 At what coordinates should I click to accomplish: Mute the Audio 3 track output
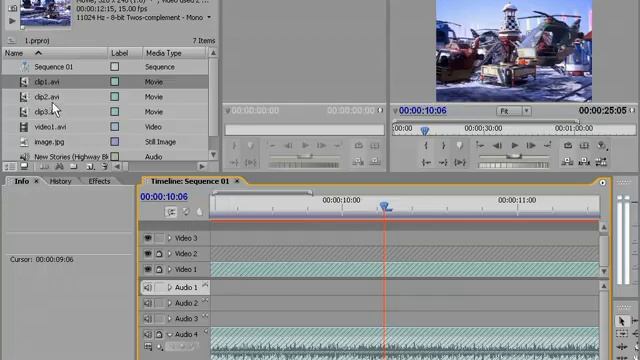[148, 319]
